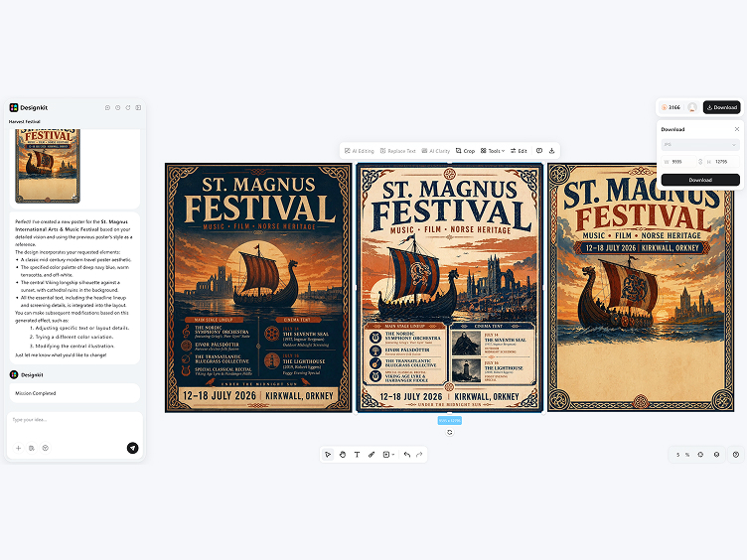Click the width field in Download panel

(678, 162)
